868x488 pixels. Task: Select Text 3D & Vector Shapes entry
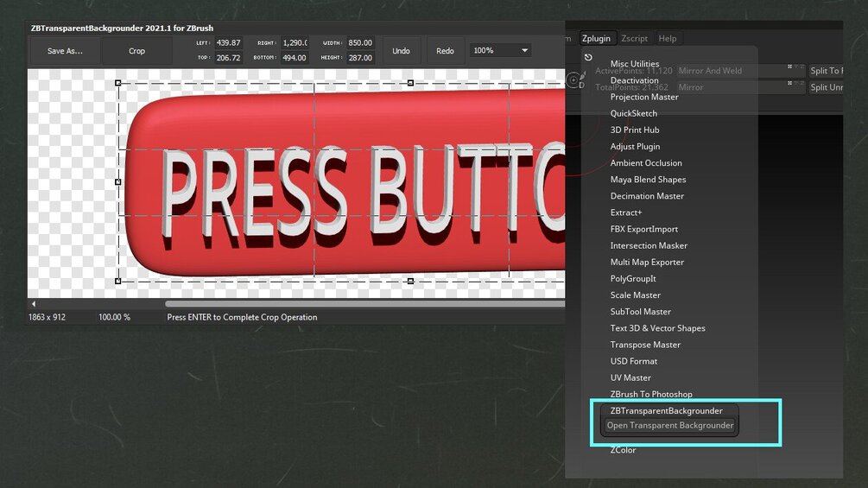(x=657, y=328)
